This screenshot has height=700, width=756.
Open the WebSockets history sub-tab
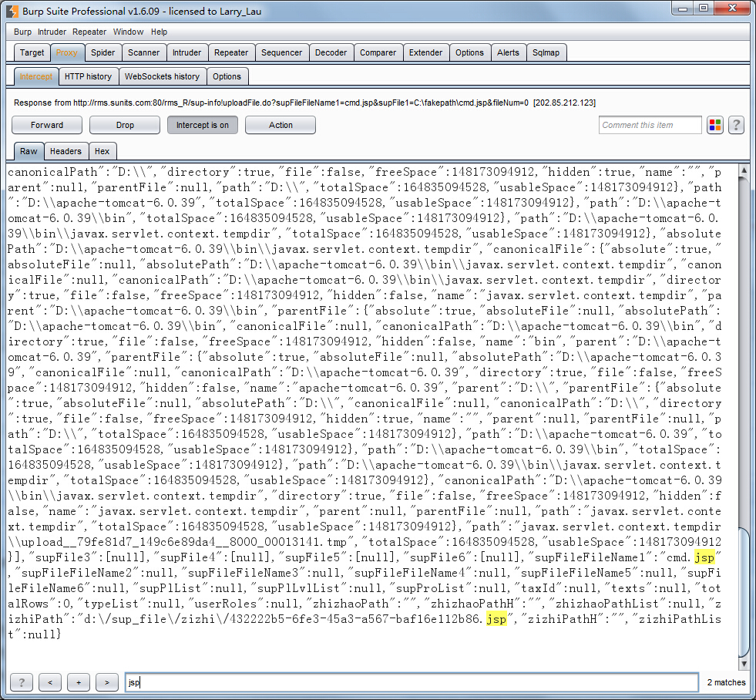[162, 76]
